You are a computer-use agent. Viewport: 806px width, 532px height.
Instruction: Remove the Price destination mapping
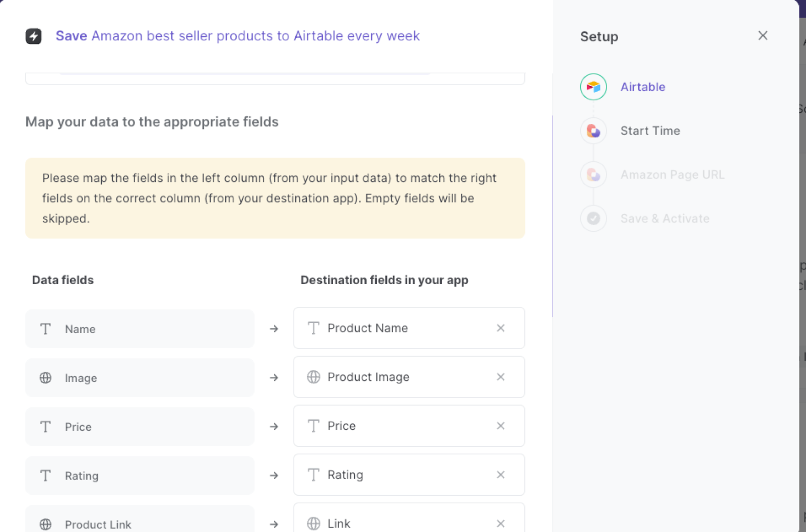[x=501, y=426]
